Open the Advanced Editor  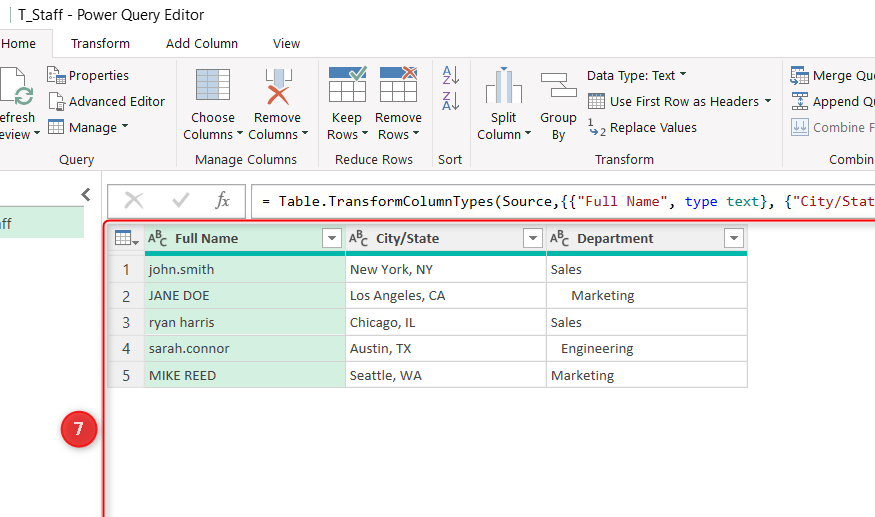107,101
